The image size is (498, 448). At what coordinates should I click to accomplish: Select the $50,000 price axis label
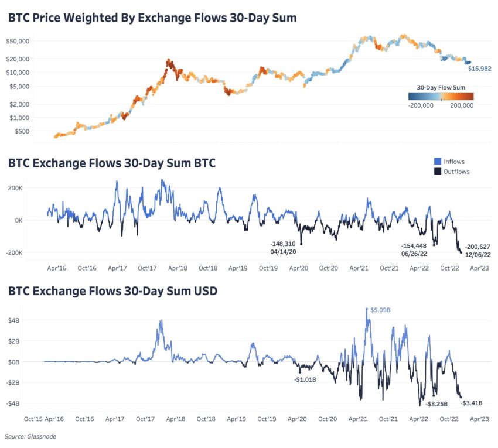coord(18,42)
